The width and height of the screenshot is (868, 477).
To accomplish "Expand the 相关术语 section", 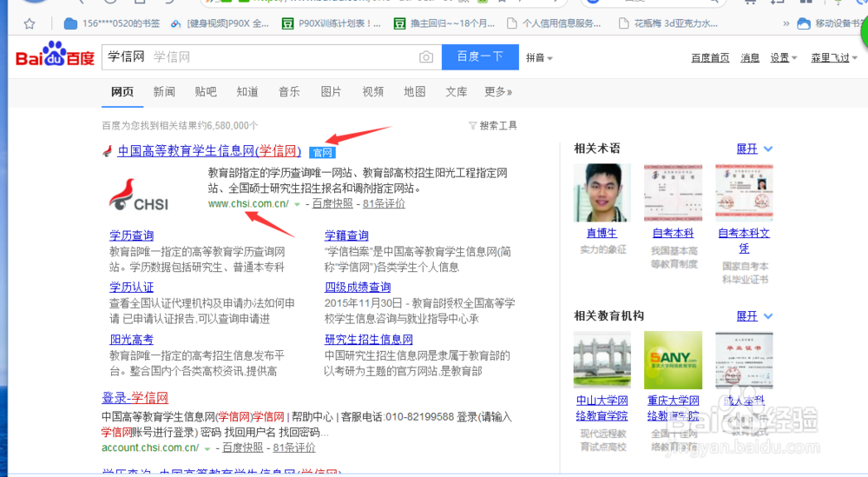I will (754, 149).
